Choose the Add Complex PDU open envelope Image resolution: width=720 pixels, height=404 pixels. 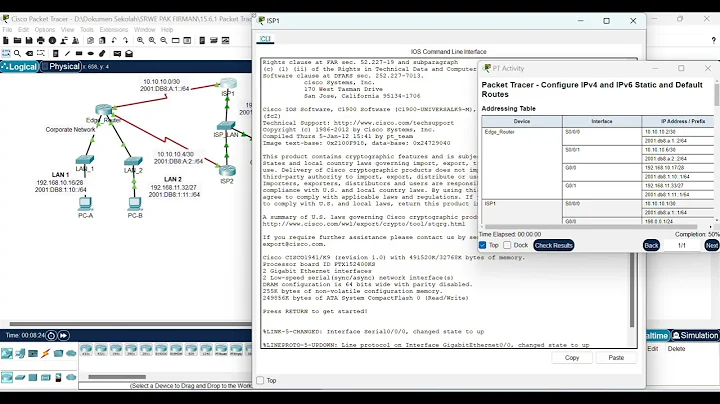point(129,53)
